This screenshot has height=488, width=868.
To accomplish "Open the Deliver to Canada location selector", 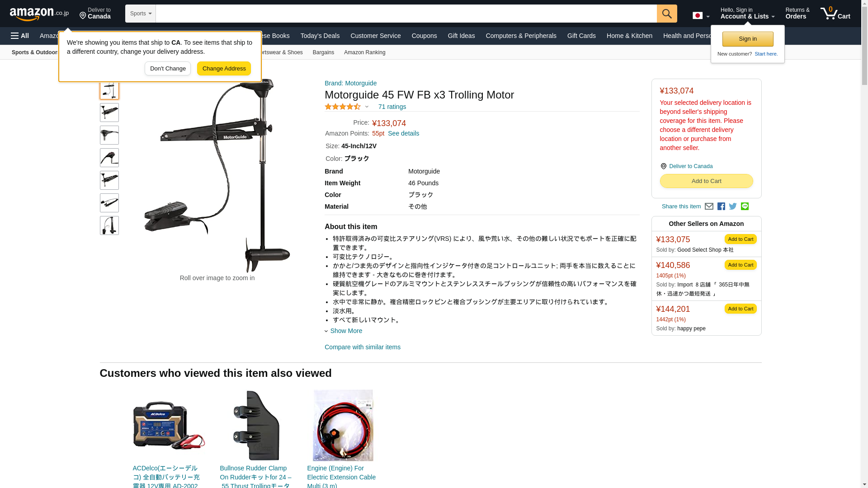I will point(95,14).
